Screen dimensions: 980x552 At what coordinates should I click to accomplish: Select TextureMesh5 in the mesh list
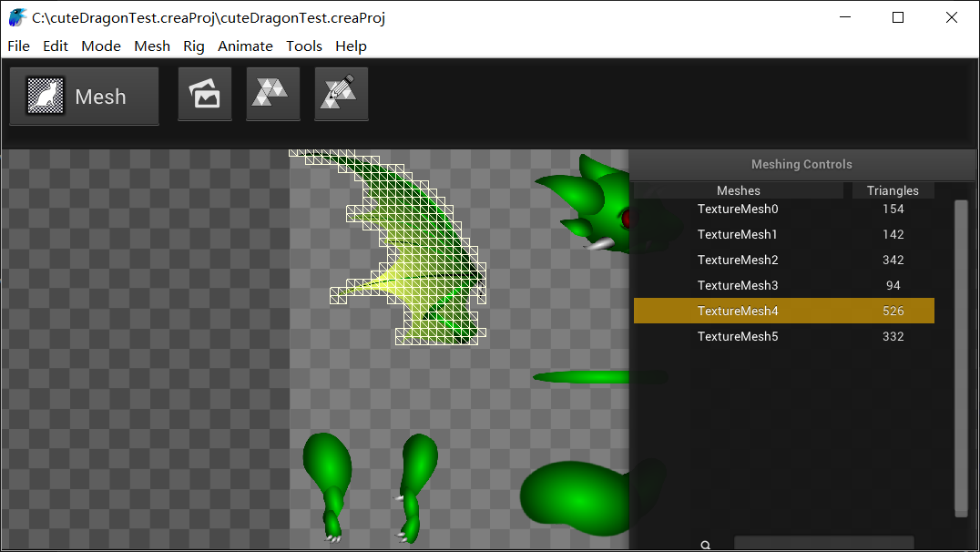738,336
